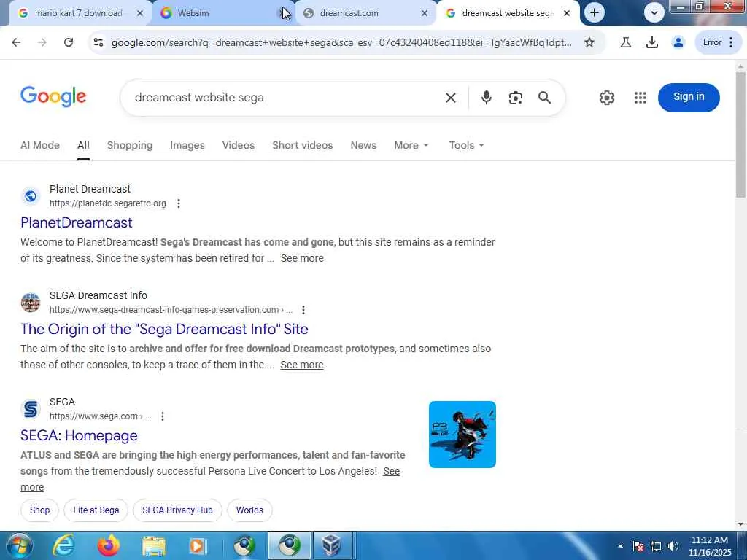Bookmark this page with the star

pos(589,42)
